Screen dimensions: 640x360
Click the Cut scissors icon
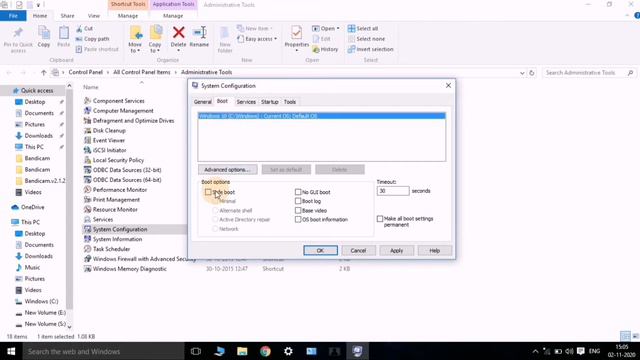tap(79, 29)
